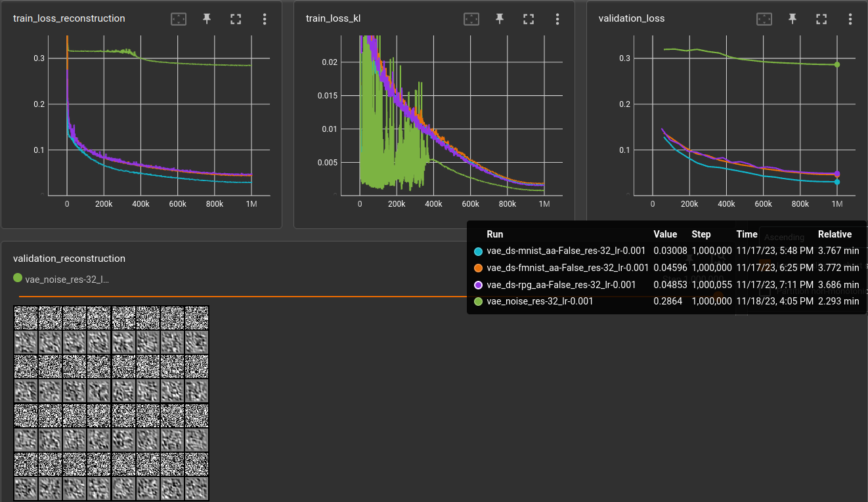
Task: Click the validation_reconstruction image grid
Action: tap(111, 404)
